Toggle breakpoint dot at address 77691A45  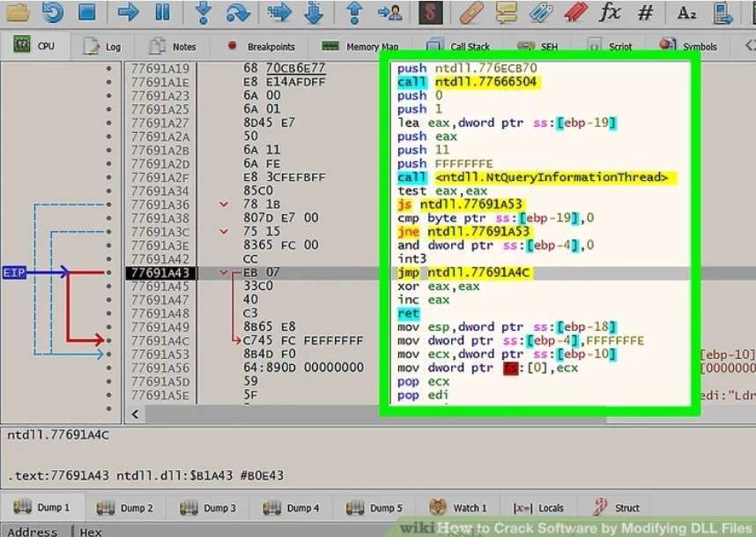(109, 286)
